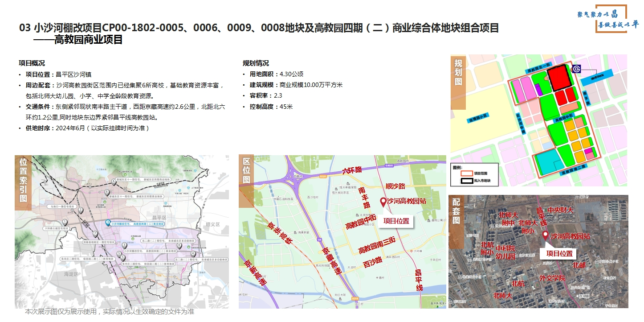Click the black 拟入市地块 legend swatch
This screenshot has height=322, width=644.
[x=466, y=181]
